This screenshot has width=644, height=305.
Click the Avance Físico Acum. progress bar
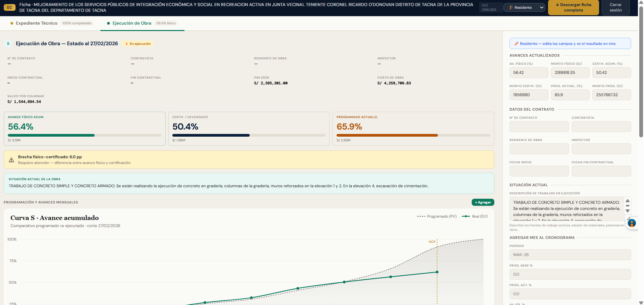tap(84, 135)
